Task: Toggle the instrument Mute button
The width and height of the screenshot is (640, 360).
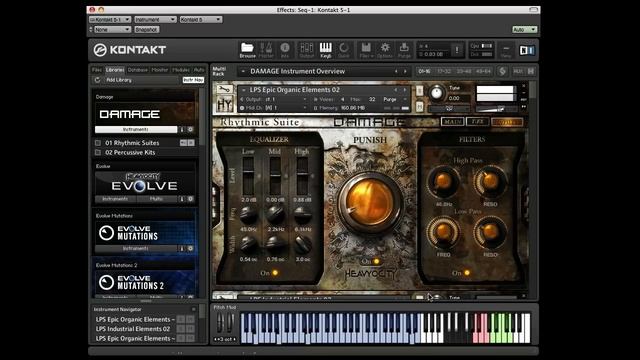Action: (419, 107)
